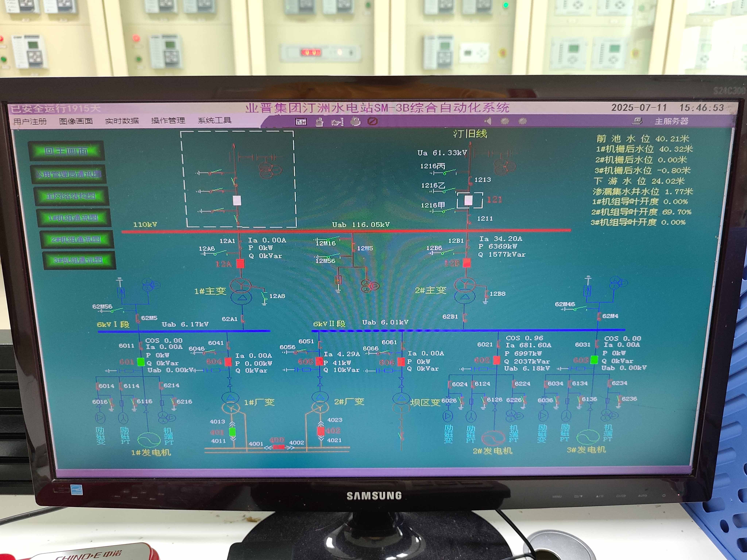The image size is (747, 560).
Task: Click the 2#主变 transformer symbol
Action: [465, 290]
